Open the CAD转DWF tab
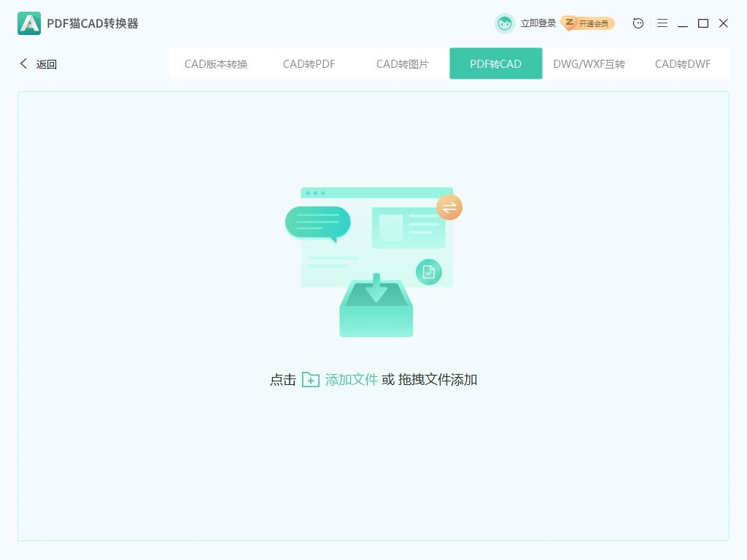 682,63
